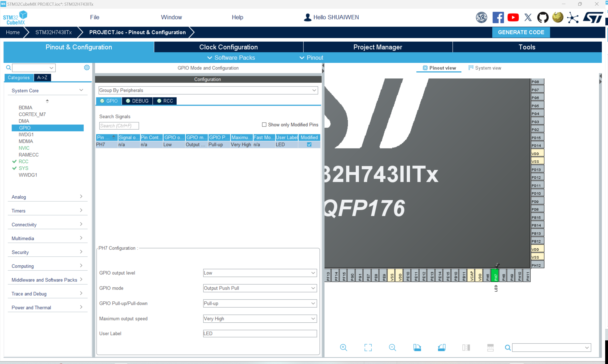Switch to Clock Configuration tab
The height and width of the screenshot is (364, 608).
(x=228, y=47)
